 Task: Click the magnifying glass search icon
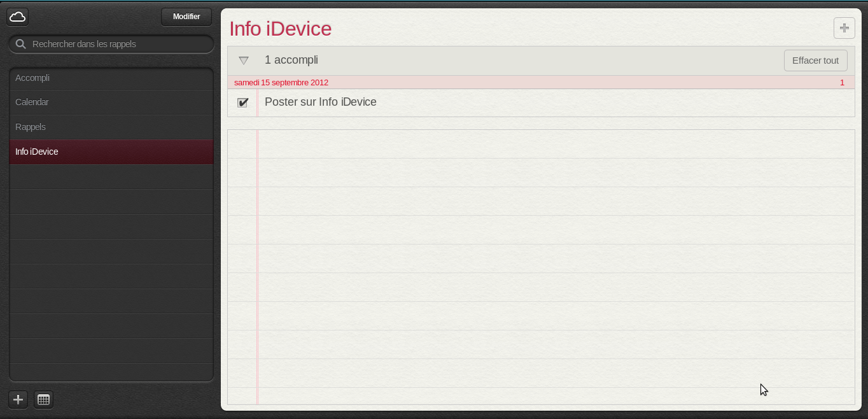pyautogui.click(x=20, y=44)
